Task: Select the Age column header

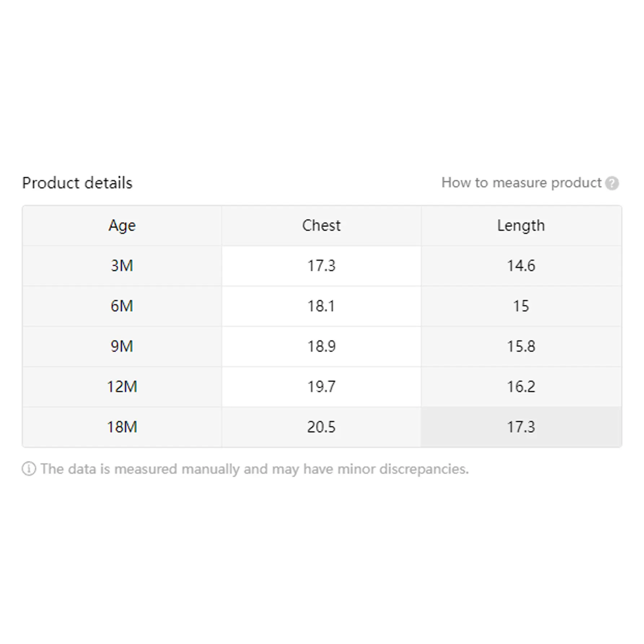Action: [122, 226]
